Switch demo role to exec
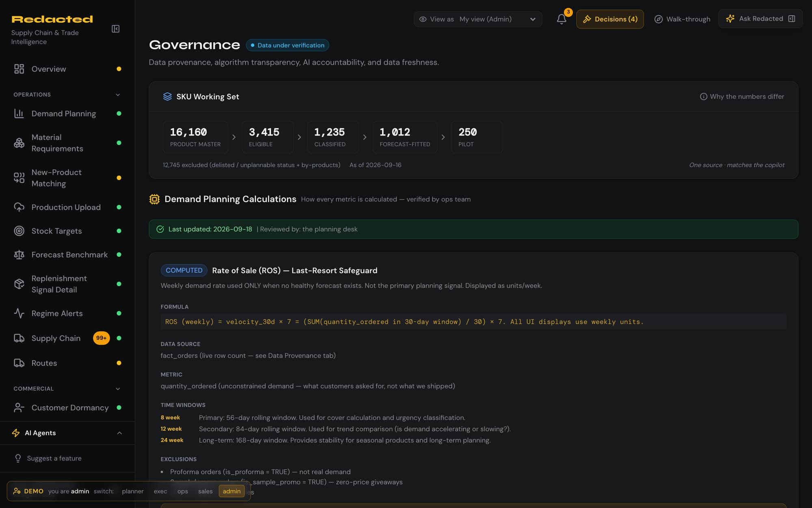This screenshot has width=812, height=508. tap(160, 491)
